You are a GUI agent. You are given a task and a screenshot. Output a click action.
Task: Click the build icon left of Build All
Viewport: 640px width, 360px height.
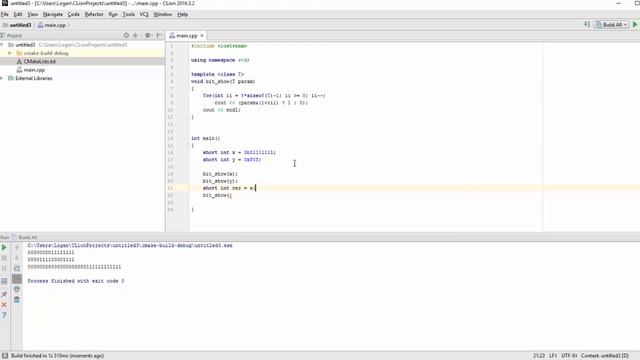tap(587, 24)
